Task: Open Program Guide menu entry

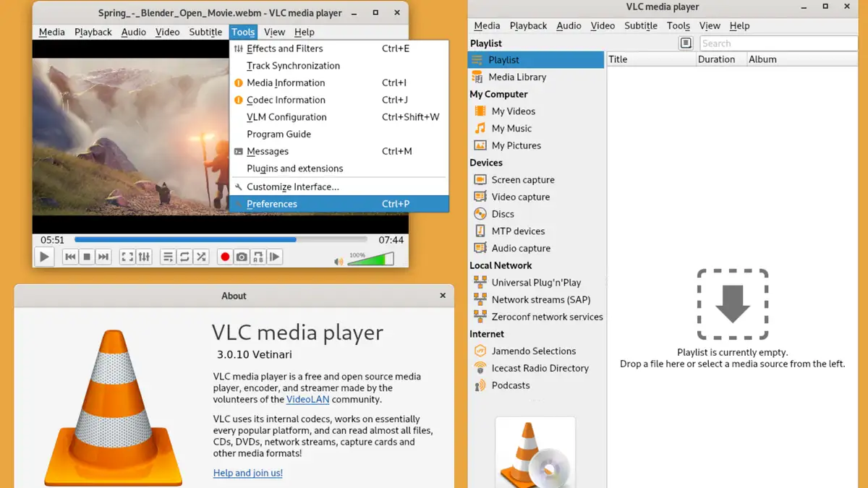Action: [339, 134]
